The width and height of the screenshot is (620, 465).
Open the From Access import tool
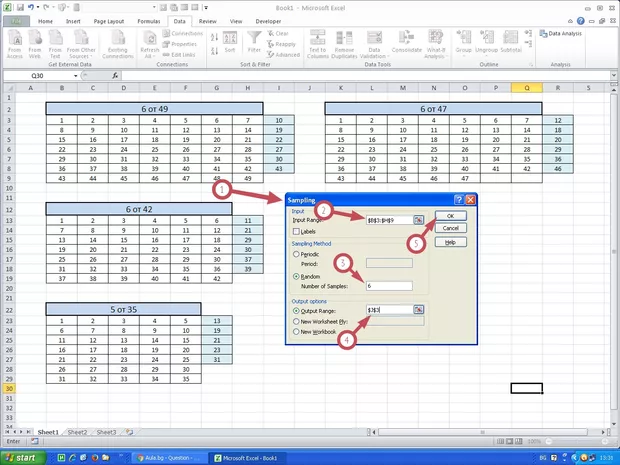pyautogui.click(x=15, y=44)
